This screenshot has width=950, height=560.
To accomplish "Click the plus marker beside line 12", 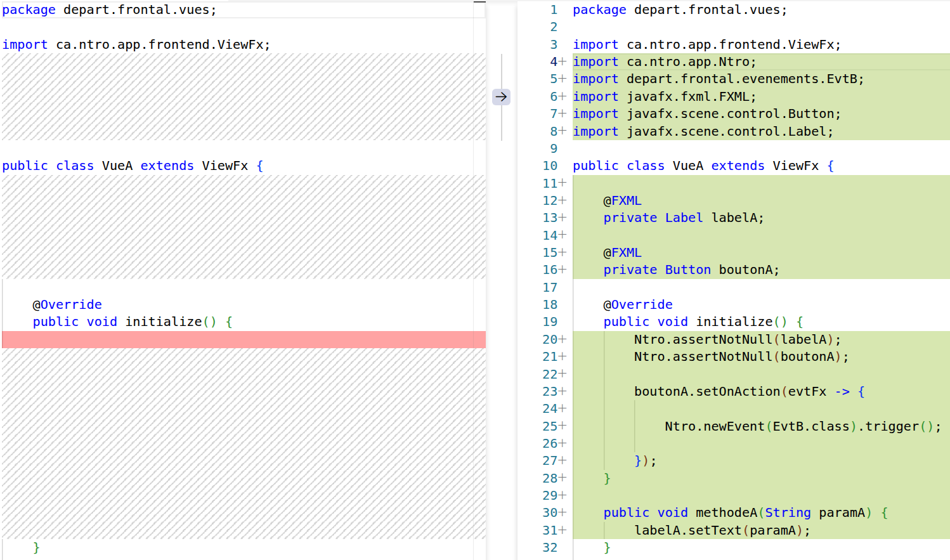I will [563, 200].
